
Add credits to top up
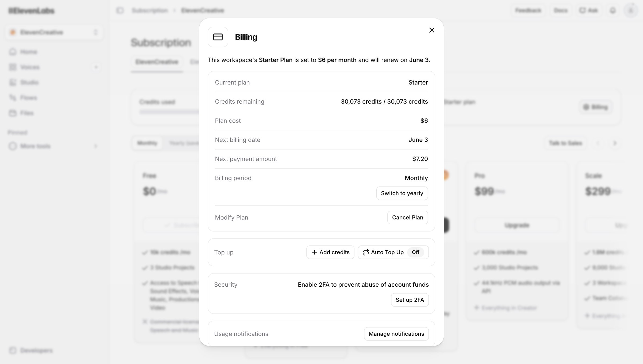click(330, 252)
